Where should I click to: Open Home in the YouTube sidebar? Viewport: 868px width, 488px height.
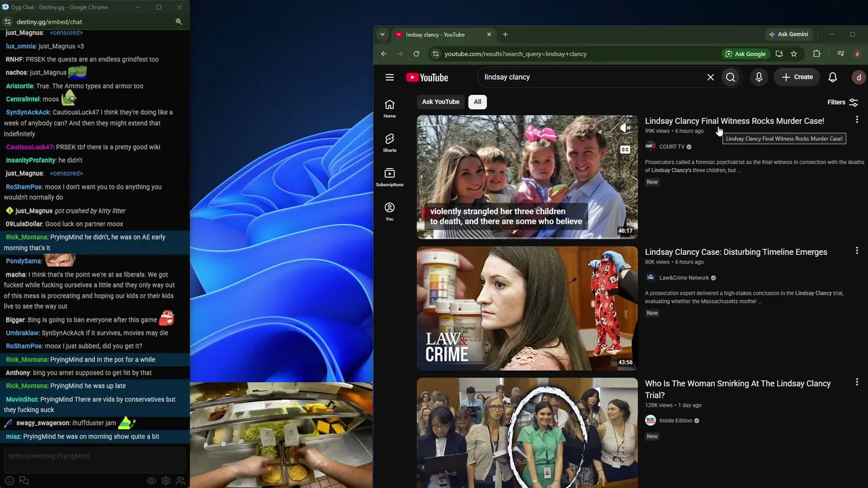coord(389,108)
